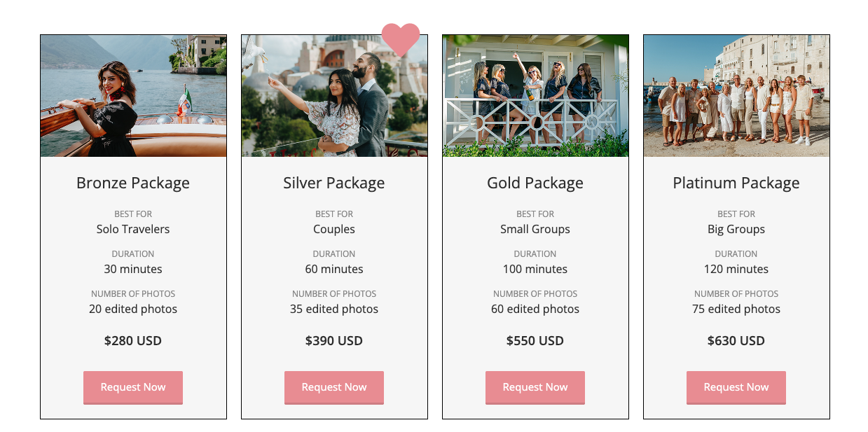This screenshot has height=432, width=868.
Task: Click the $550 USD price
Action: 535,341
